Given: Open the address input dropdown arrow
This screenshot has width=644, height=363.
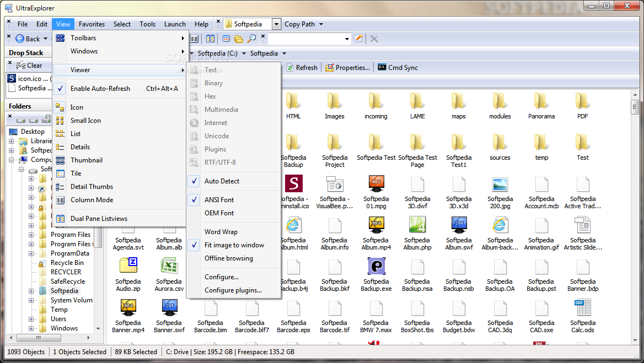Looking at the screenshot, I should pyautogui.click(x=347, y=39).
